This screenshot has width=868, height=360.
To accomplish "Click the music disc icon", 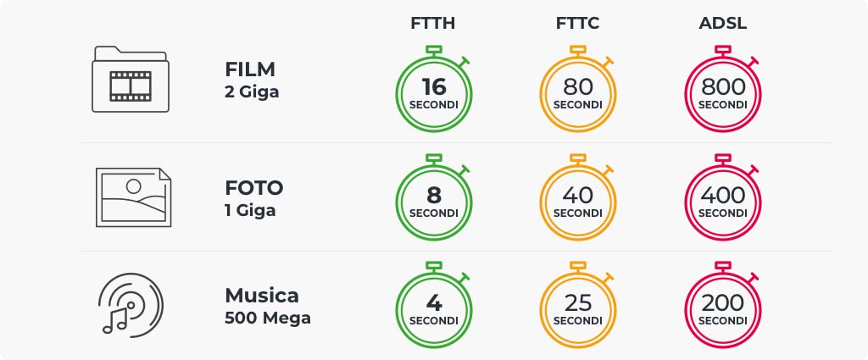I will point(131,303).
